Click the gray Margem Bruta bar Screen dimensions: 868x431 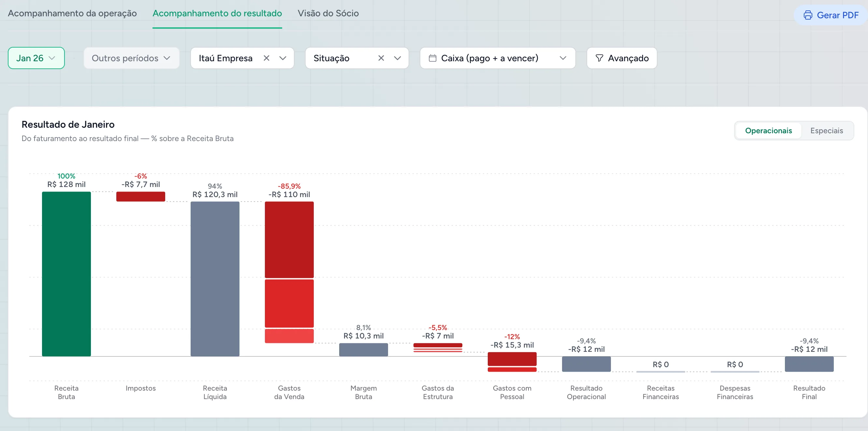(x=363, y=350)
